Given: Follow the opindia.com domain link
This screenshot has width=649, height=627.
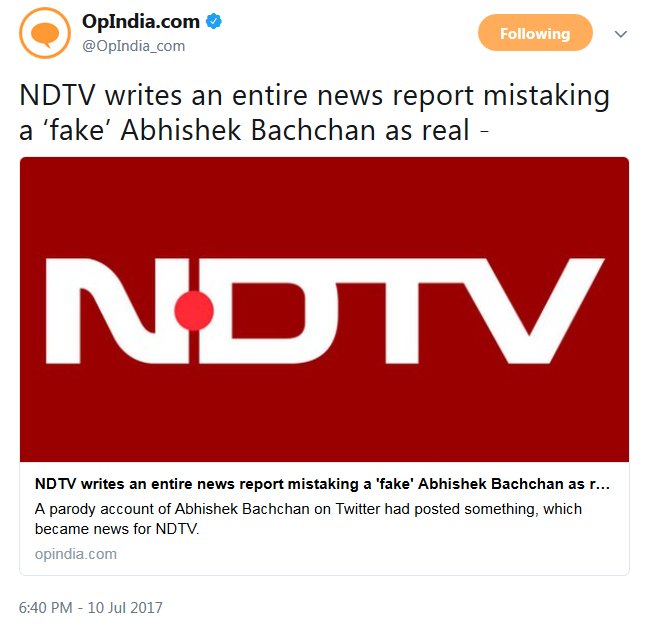Looking at the screenshot, I should tap(76, 554).
